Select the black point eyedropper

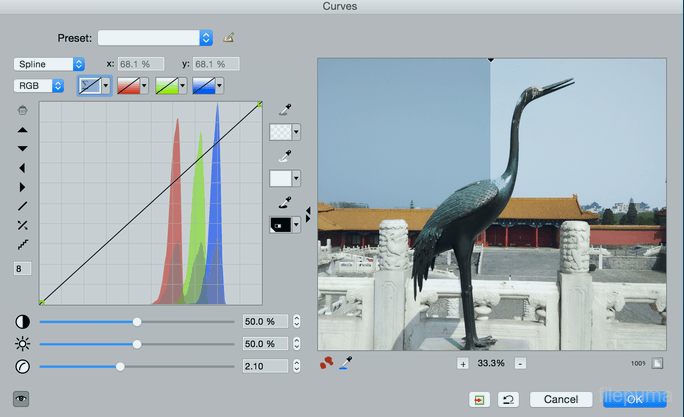[285, 203]
